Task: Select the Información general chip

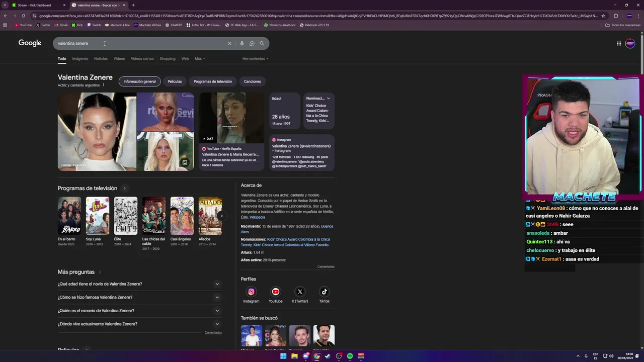Action: [140, 81]
